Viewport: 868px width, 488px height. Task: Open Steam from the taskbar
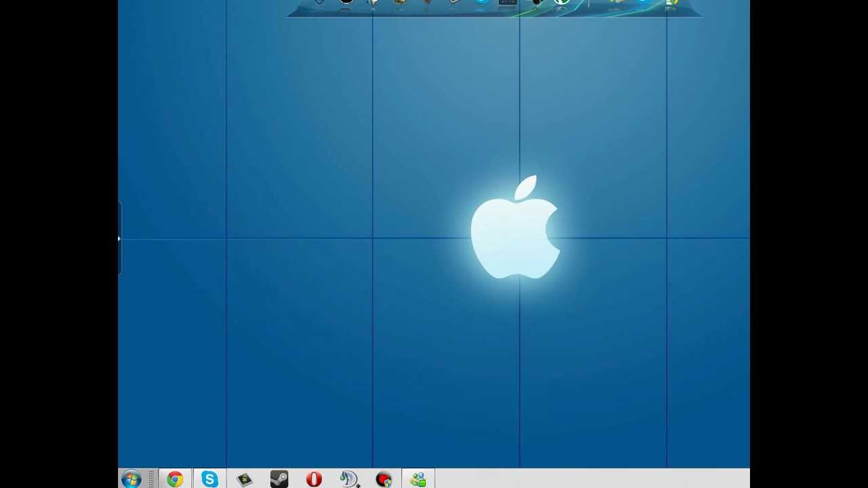point(279,479)
